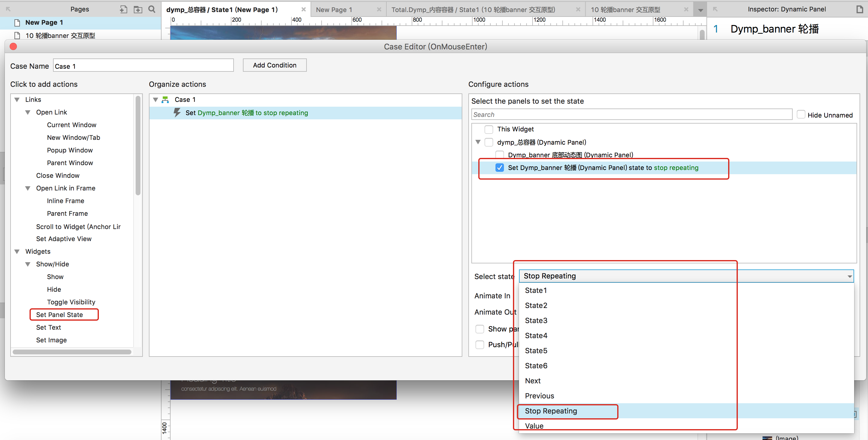
Task: Click the search icon in Pages panel
Action: tap(152, 9)
